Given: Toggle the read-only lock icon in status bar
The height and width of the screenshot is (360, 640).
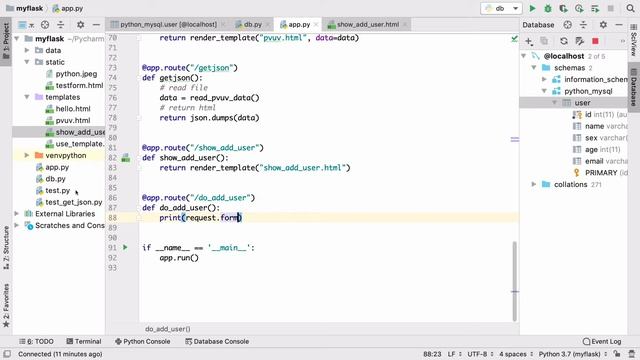Looking at the screenshot, I should [x=617, y=354].
